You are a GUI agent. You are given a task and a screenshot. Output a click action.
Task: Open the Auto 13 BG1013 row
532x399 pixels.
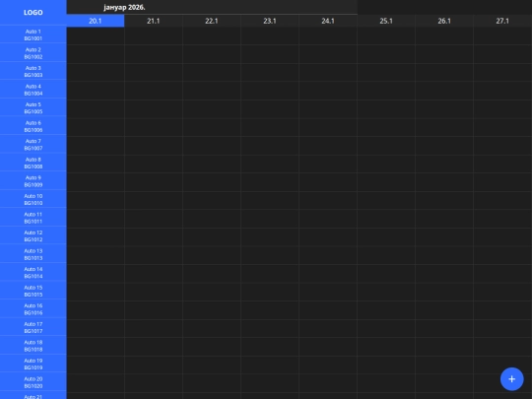click(x=33, y=254)
